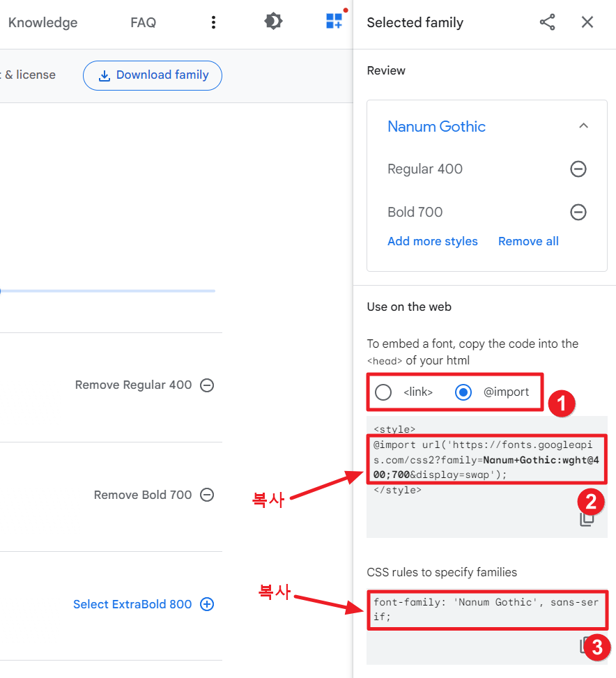Click the font preview size slider track
Image resolution: width=616 pixels, height=678 pixels.
pos(107,291)
